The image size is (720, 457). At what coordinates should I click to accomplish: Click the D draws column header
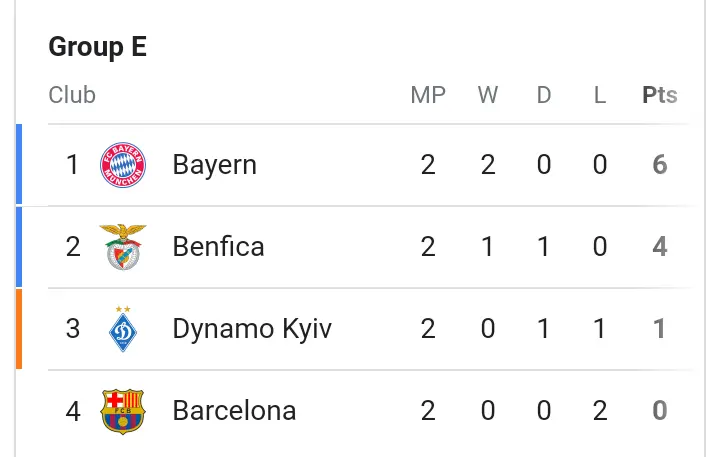click(x=544, y=95)
